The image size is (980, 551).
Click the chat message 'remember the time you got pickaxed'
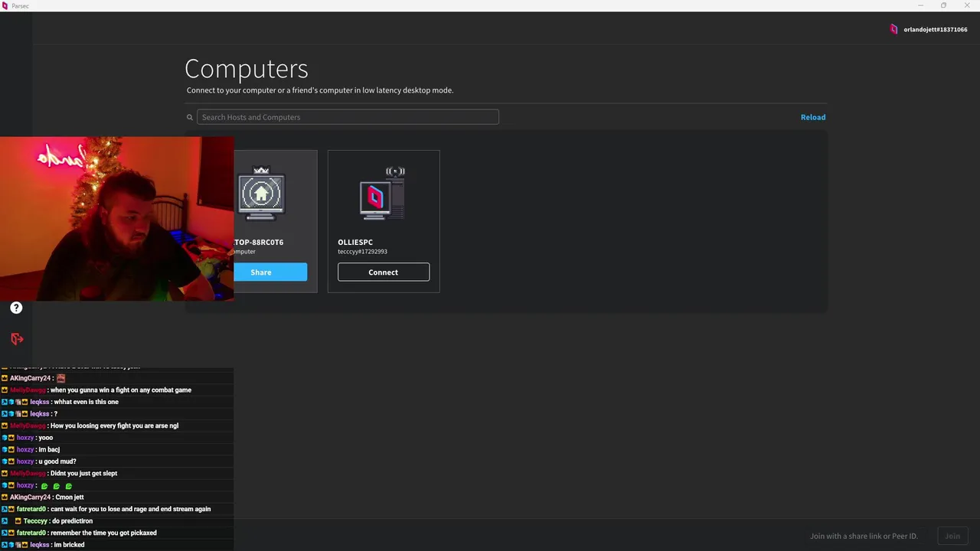[103, 533]
